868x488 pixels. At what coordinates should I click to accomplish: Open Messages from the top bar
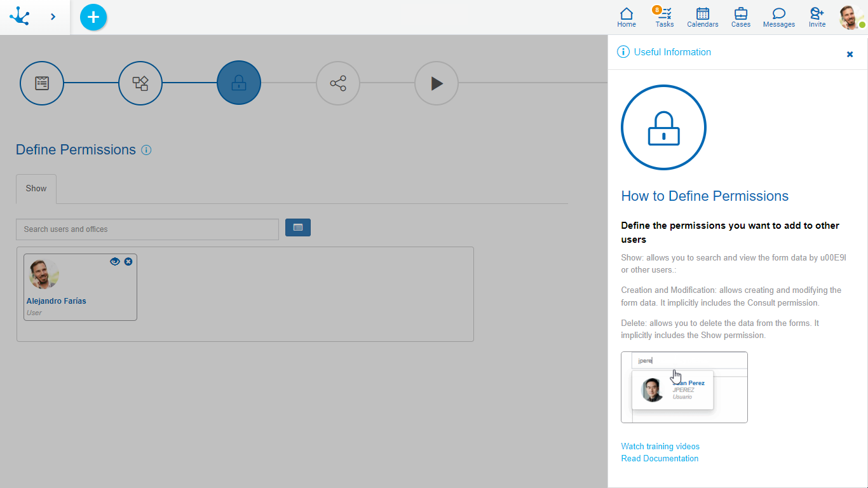pos(778,17)
